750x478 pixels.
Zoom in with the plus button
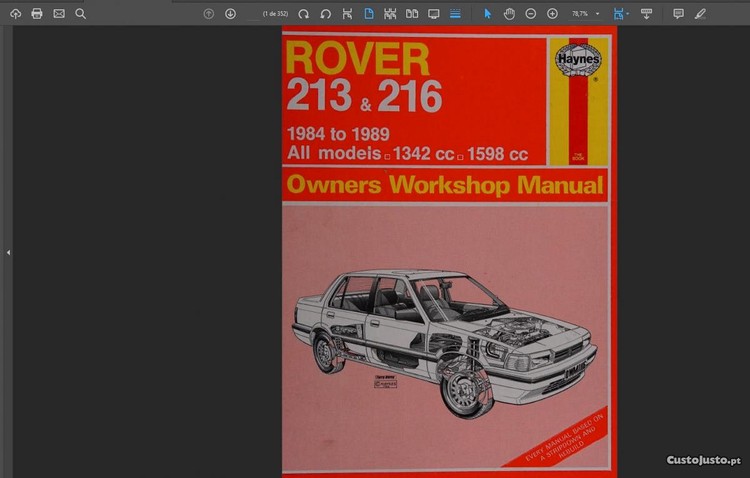(553, 14)
